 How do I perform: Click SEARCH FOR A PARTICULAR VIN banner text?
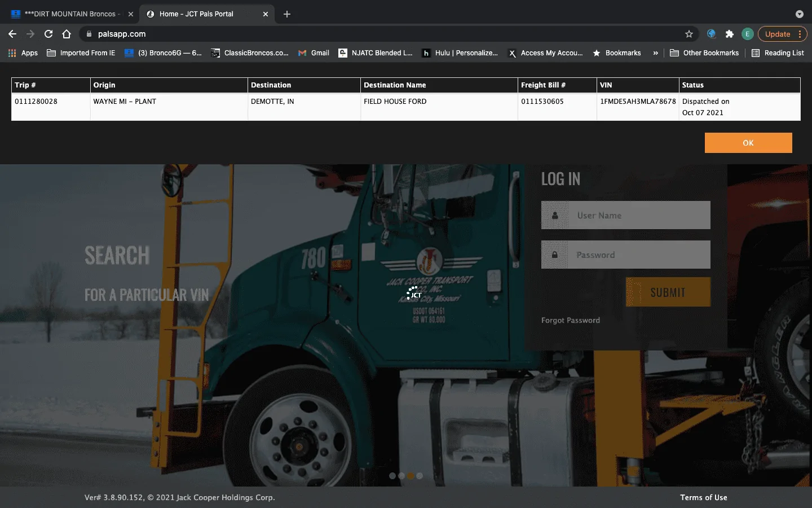click(x=147, y=274)
